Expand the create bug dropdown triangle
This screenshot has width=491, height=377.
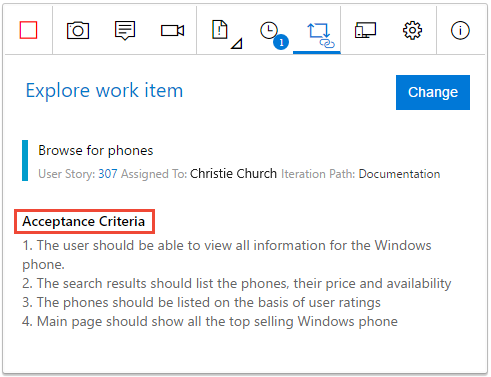237,44
